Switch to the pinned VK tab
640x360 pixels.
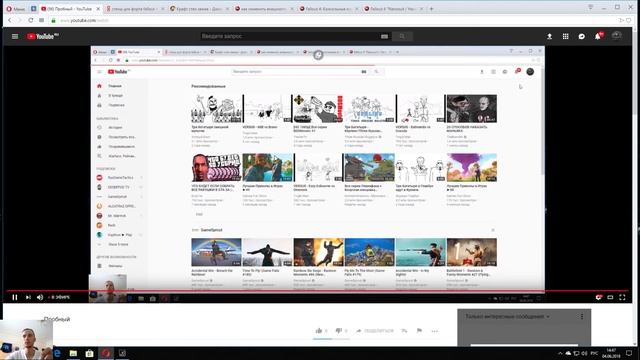(x=33, y=9)
